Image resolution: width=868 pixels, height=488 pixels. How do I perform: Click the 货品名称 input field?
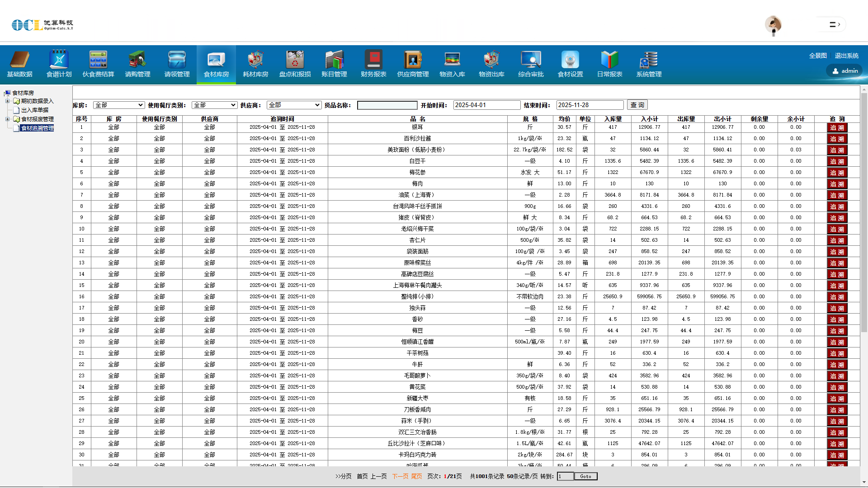[387, 105]
